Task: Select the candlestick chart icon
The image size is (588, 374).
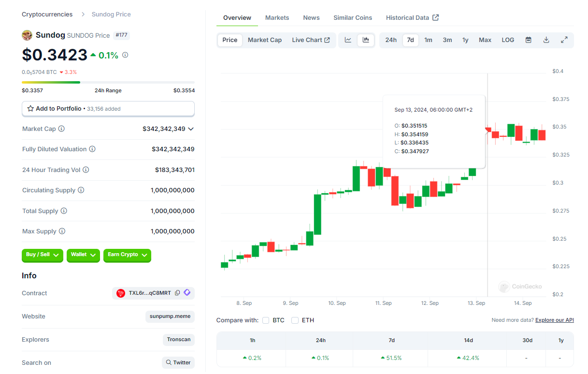Action: (366, 40)
